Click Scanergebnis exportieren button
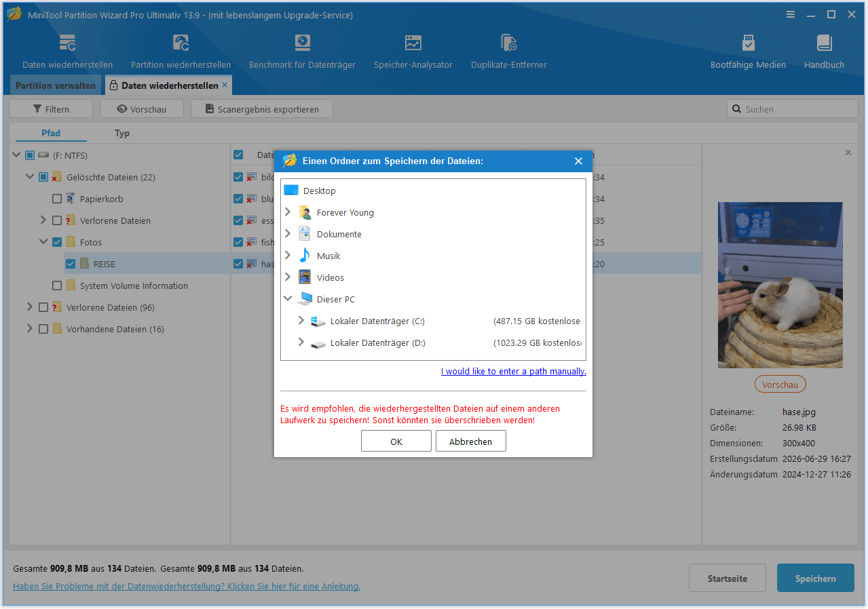Viewport: 868px width, 609px height. [x=262, y=109]
